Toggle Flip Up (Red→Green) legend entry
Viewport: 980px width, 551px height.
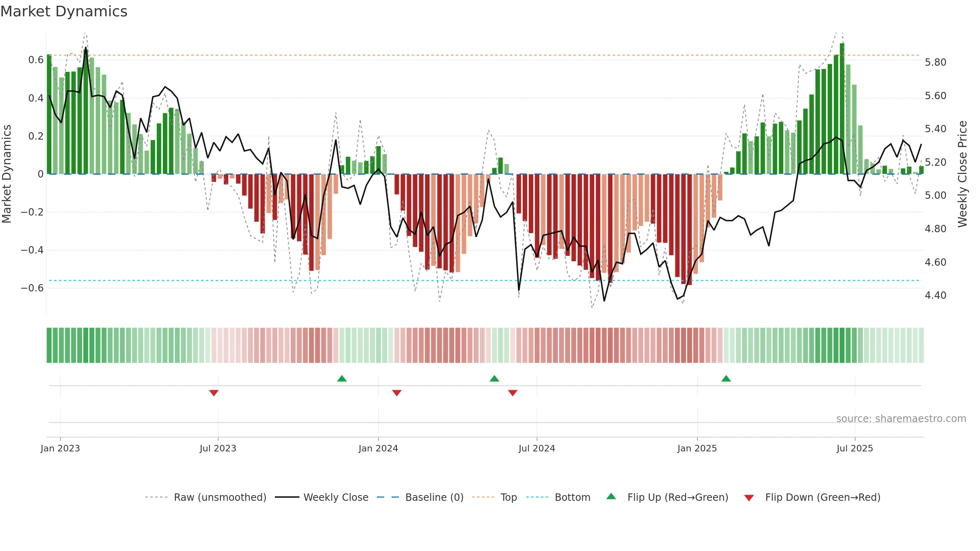[667, 497]
